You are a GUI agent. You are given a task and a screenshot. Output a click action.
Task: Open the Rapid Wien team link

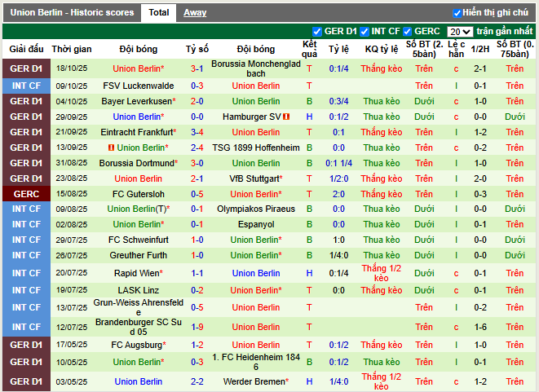139,273
